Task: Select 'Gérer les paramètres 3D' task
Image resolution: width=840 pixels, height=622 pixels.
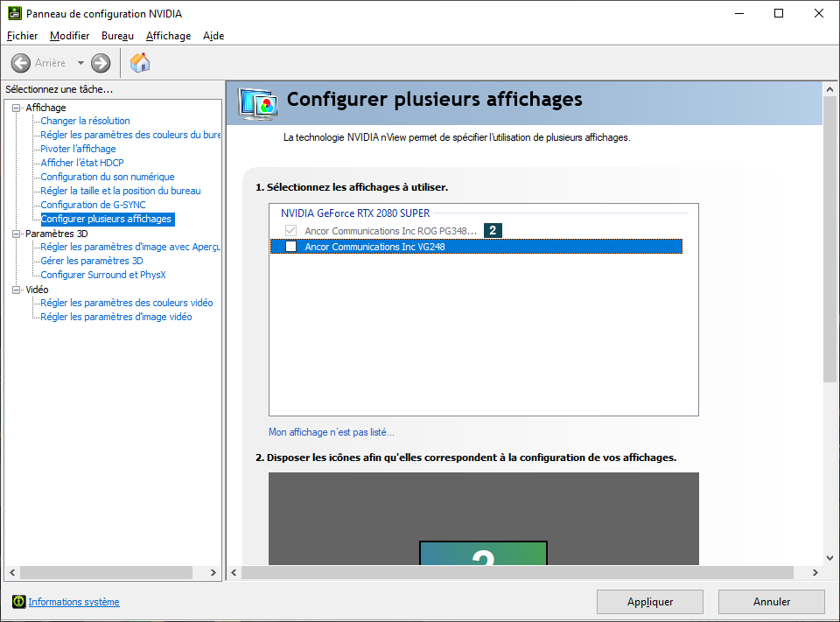Action: [92, 261]
